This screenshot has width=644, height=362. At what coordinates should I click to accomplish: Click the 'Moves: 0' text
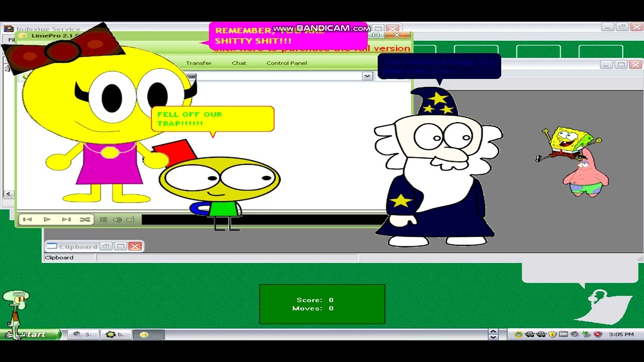[313, 308]
